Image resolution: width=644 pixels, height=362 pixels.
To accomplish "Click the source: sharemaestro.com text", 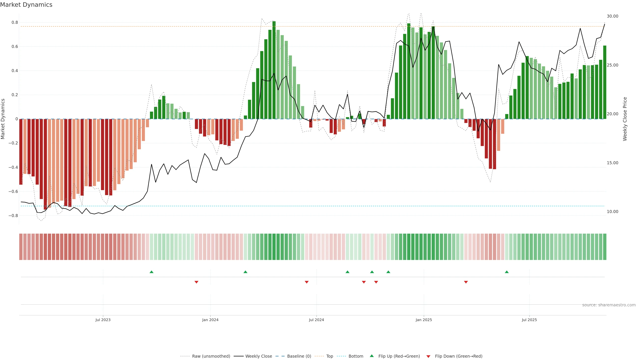I will click(609, 305).
